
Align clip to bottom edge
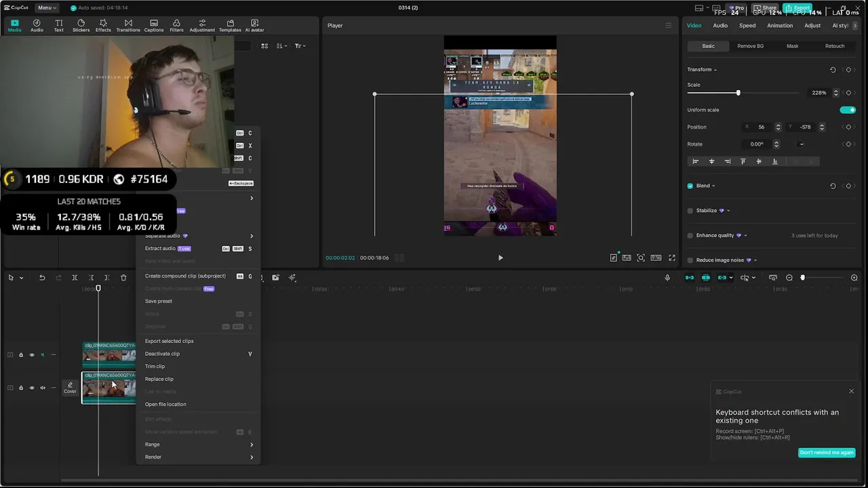coord(774,161)
